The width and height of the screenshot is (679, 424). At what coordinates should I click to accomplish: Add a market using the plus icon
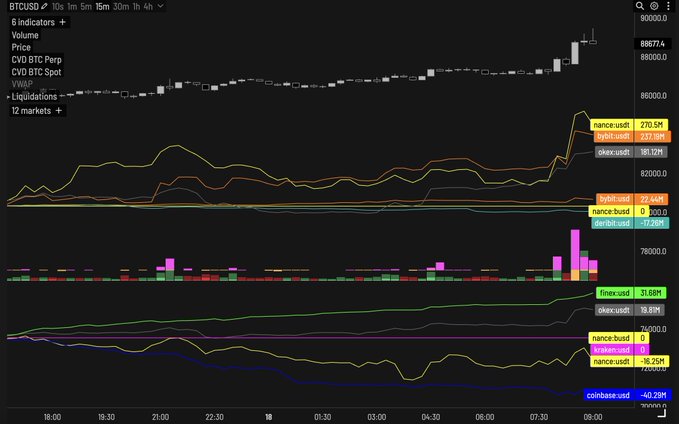(59, 110)
